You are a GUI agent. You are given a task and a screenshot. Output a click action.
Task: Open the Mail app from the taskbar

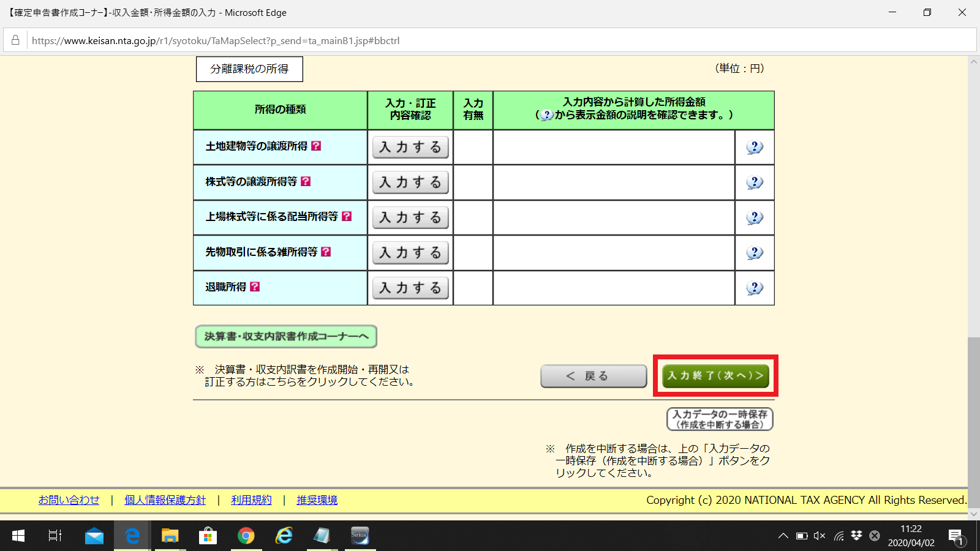[94, 536]
